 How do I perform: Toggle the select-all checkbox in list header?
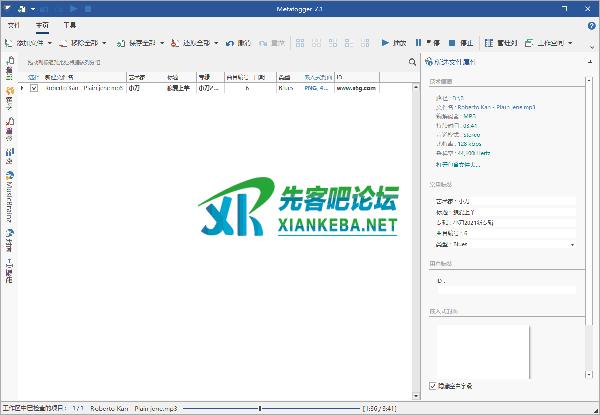(x=33, y=76)
